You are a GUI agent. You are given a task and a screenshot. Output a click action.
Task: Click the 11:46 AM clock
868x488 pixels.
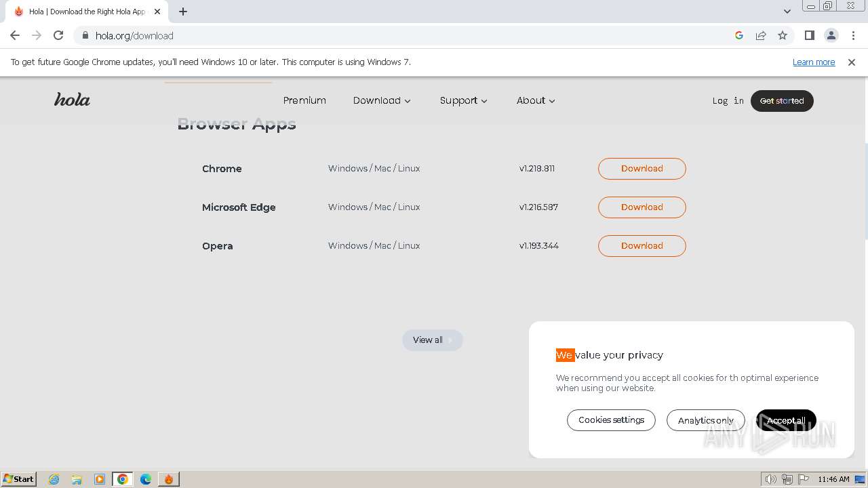833,479
